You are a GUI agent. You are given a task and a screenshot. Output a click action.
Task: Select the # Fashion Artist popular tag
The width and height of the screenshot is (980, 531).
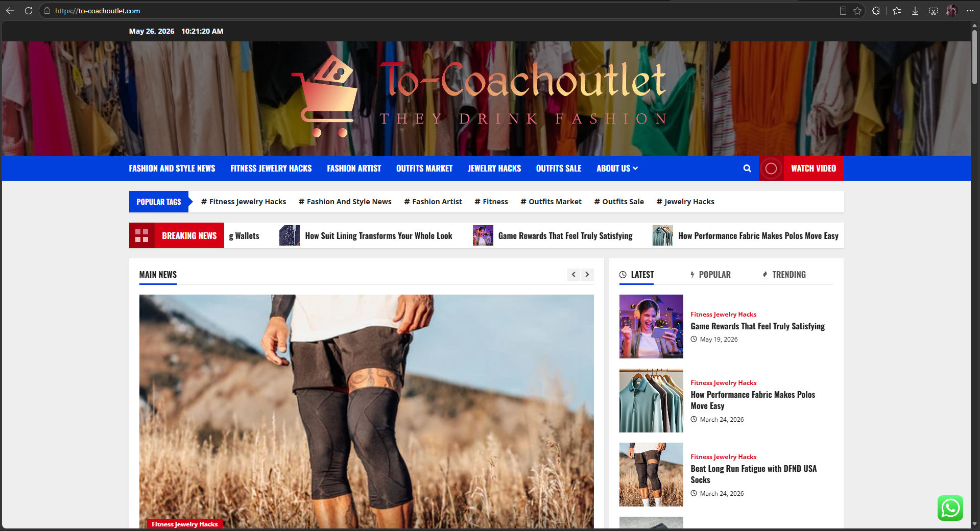click(x=433, y=202)
